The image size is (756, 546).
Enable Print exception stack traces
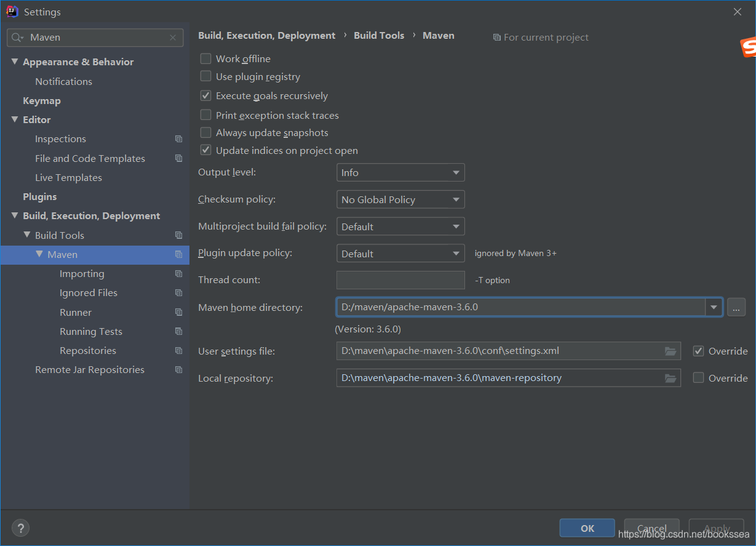(x=206, y=115)
